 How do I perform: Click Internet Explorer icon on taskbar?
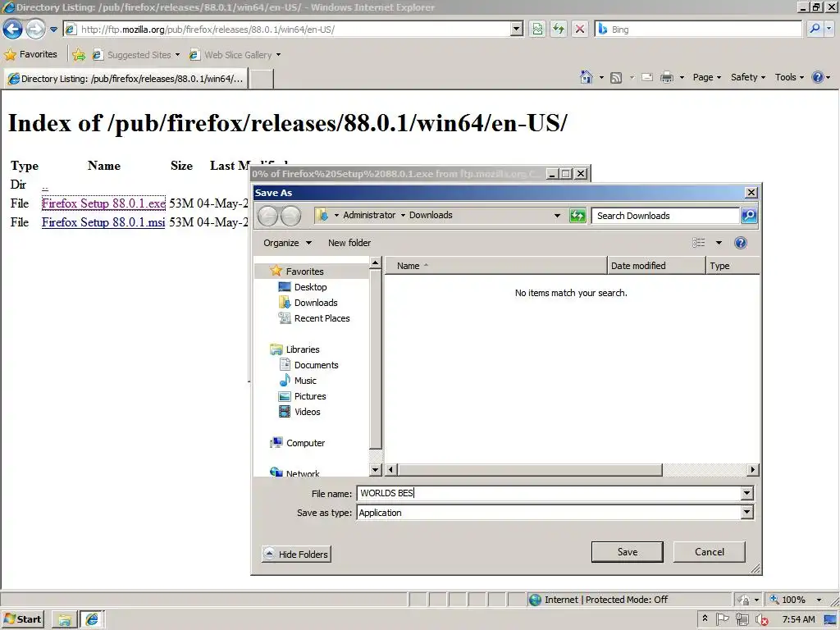click(x=92, y=620)
